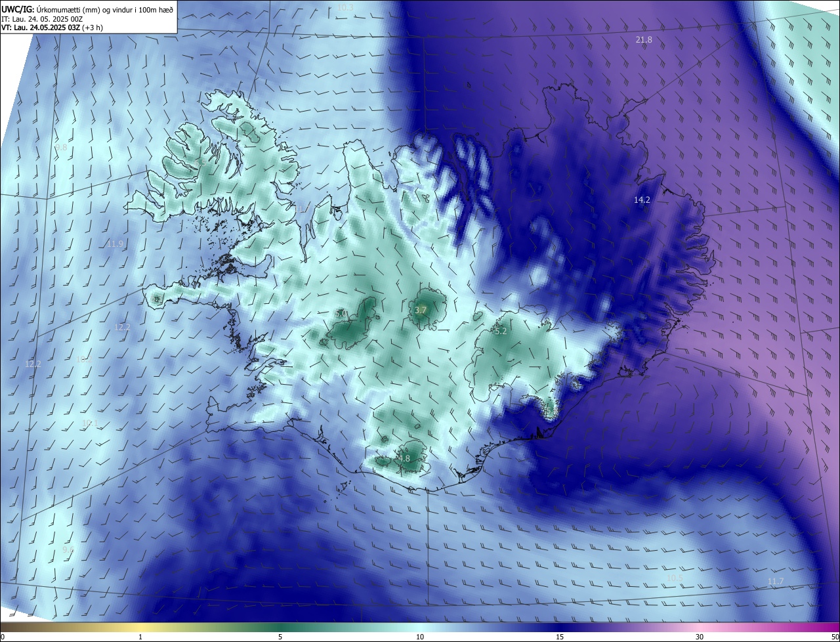Click the 5.0 value on the map
The image size is (840, 642).
[341, 314]
